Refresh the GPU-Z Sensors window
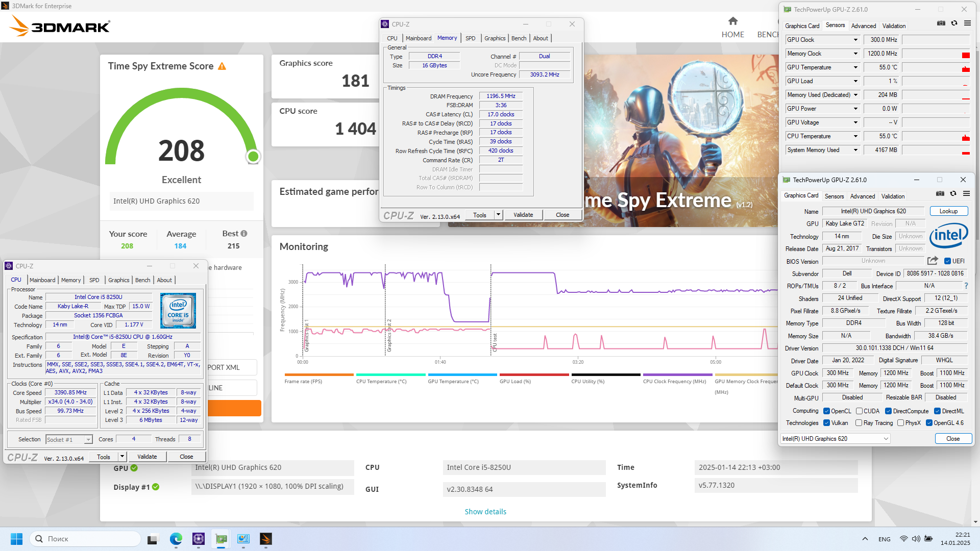 click(954, 23)
